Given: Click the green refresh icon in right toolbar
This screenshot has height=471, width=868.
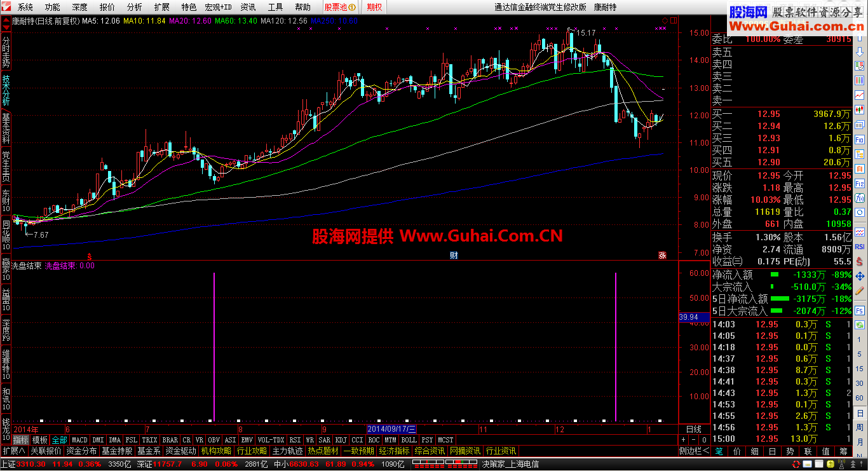Looking at the screenshot, I should 860,324.
